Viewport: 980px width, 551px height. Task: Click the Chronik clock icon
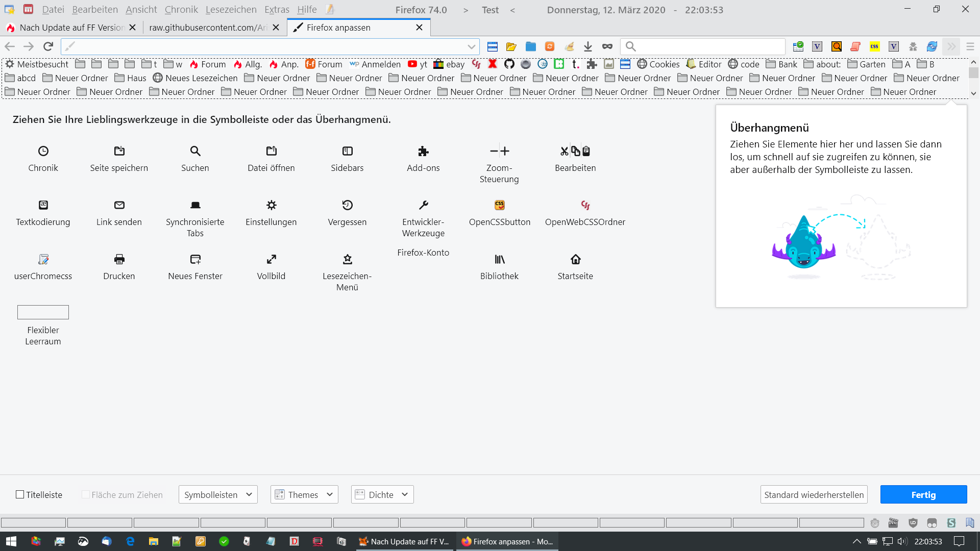point(43,151)
